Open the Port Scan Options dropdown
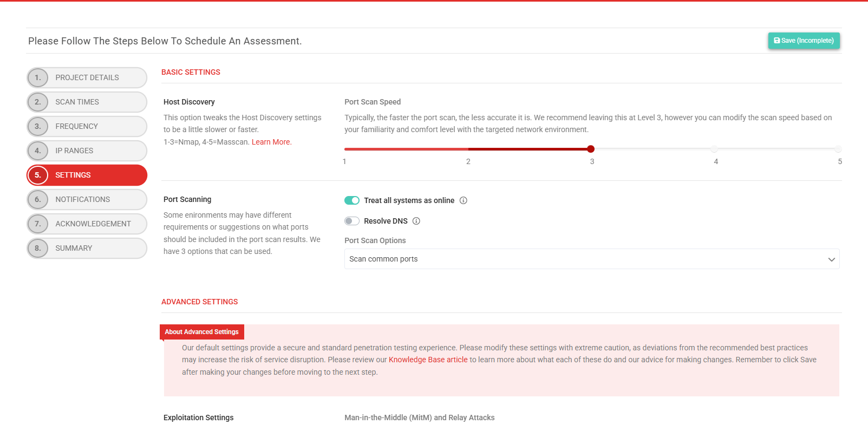This screenshot has width=868, height=424. pyautogui.click(x=591, y=259)
